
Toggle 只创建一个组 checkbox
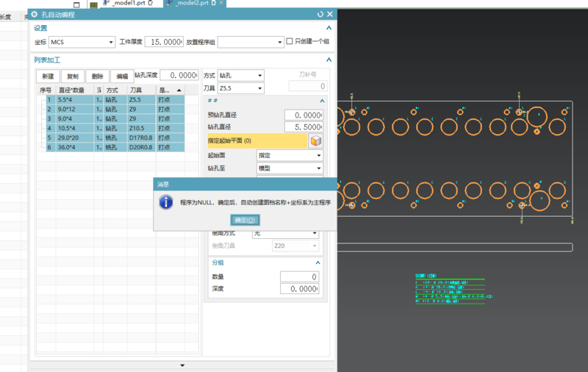pyautogui.click(x=290, y=41)
